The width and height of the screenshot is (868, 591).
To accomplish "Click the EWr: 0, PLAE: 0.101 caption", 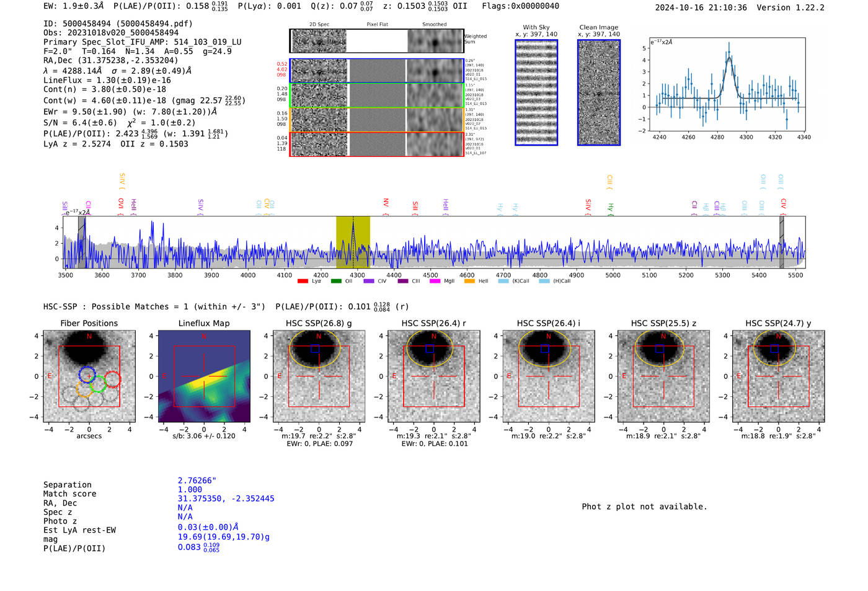I will tap(434, 444).
